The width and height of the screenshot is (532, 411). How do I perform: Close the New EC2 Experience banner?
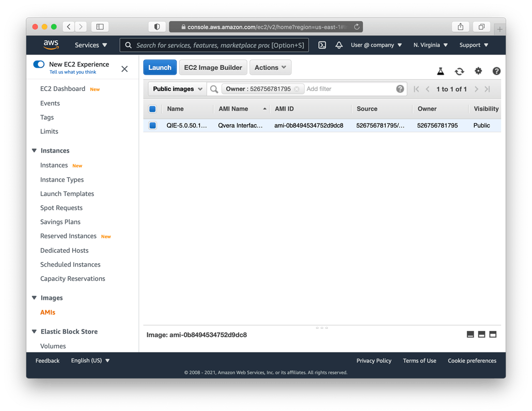pyautogui.click(x=124, y=69)
